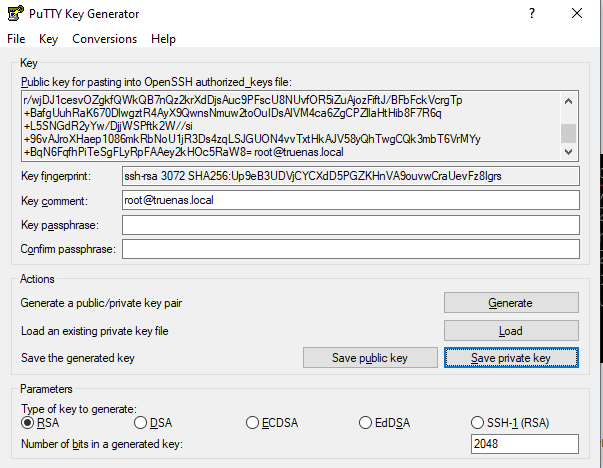Click the public key line starting 'r/wjDJ1cesv'
Image resolution: width=603 pixels, height=468 pixels.
pyautogui.click(x=243, y=100)
